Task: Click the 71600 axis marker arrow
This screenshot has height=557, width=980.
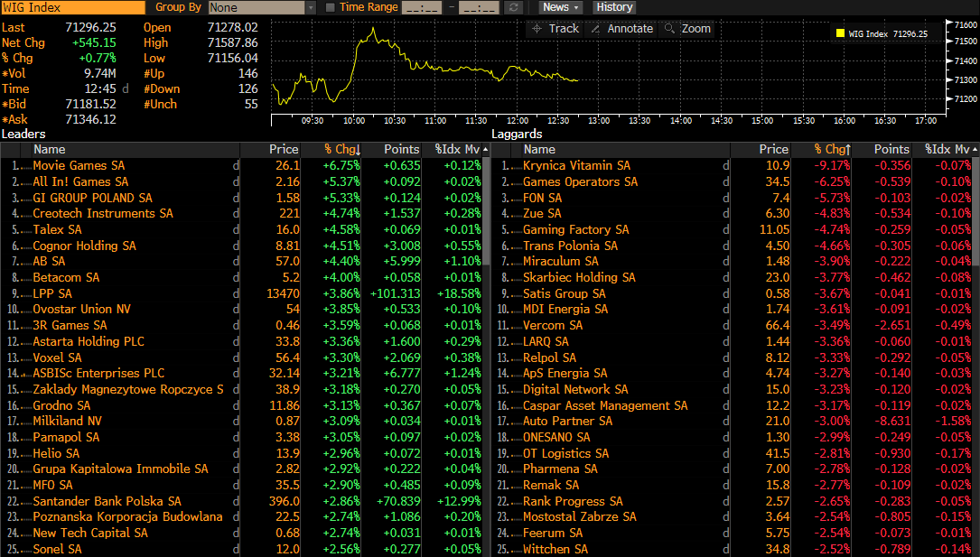Action: (948, 24)
